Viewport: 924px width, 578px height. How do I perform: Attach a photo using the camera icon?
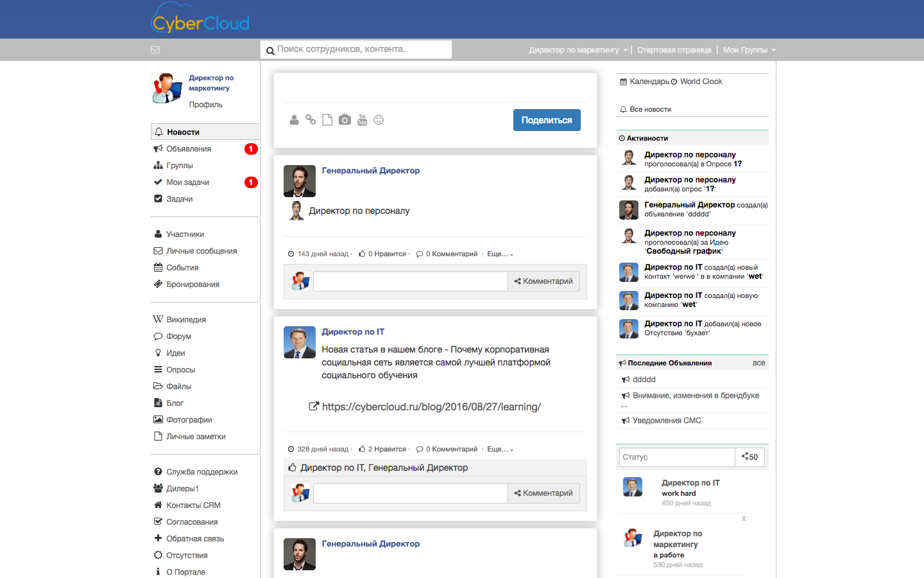pyautogui.click(x=345, y=119)
